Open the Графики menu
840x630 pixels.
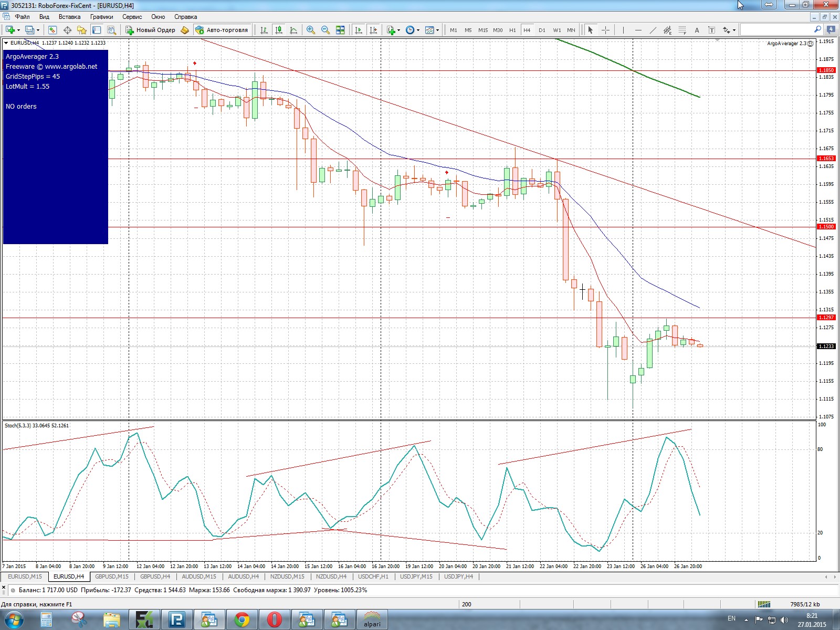pyautogui.click(x=101, y=17)
